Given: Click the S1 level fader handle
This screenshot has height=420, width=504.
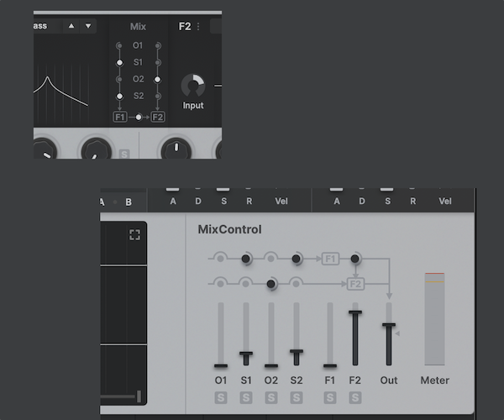Looking at the screenshot, I should [x=246, y=354].
